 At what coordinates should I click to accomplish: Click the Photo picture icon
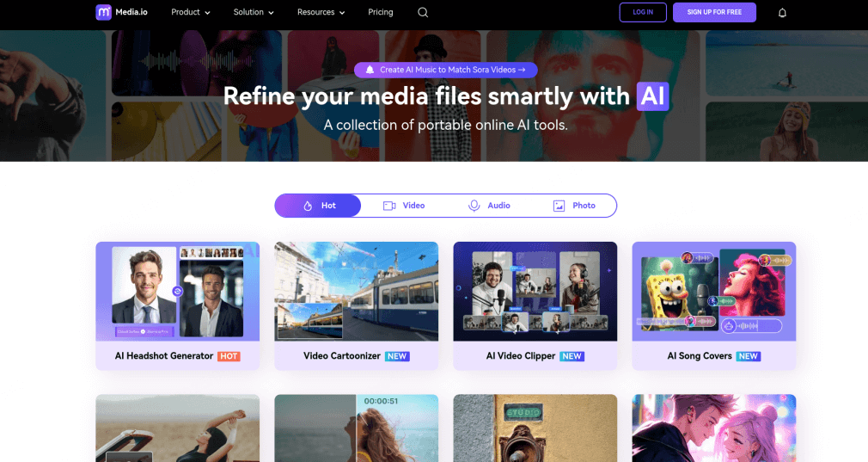click(559, 206)
